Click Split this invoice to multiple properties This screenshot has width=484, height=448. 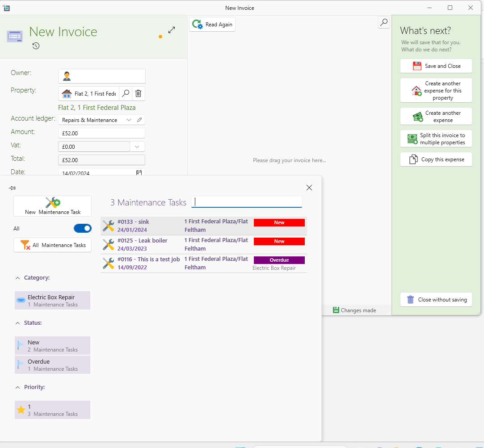(436, 139)
